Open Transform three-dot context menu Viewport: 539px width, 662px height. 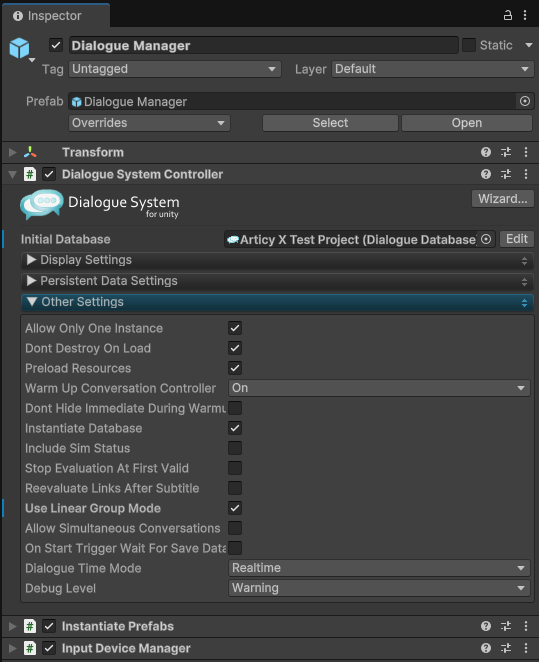pyautogui.click(x=526, y=152)
